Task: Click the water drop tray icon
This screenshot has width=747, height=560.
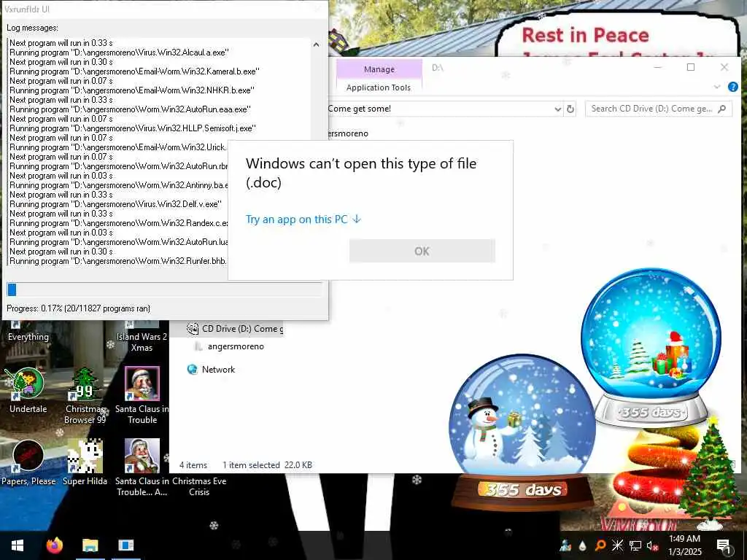Action: (x=582, y=545)
